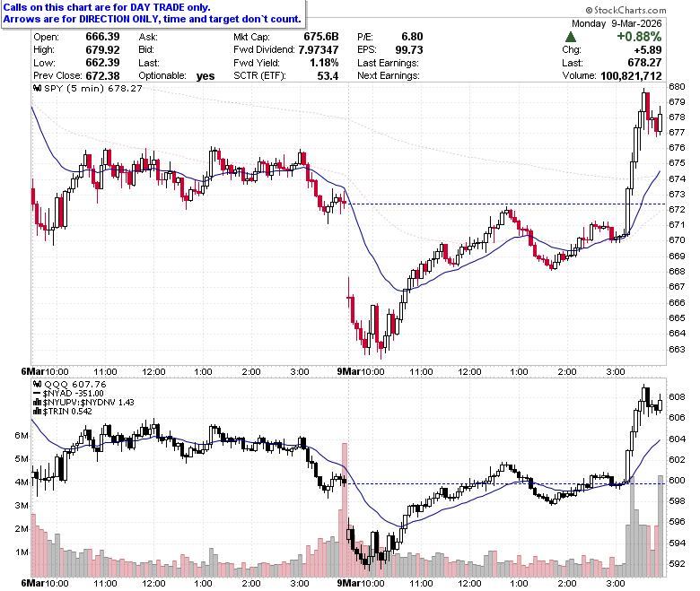The image size is (700, 591).
Task: Click the tallest red volume bar at 9Mar open
Action: (x=345, y=508)
